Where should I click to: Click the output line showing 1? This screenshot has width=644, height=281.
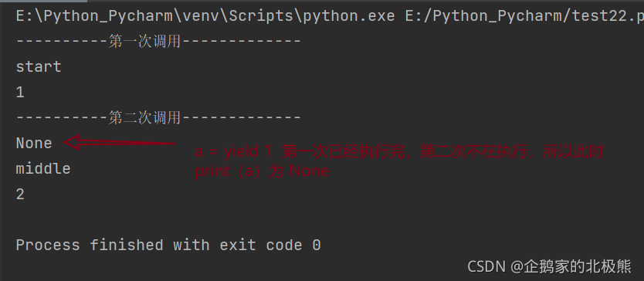click(x=20, y=93)
